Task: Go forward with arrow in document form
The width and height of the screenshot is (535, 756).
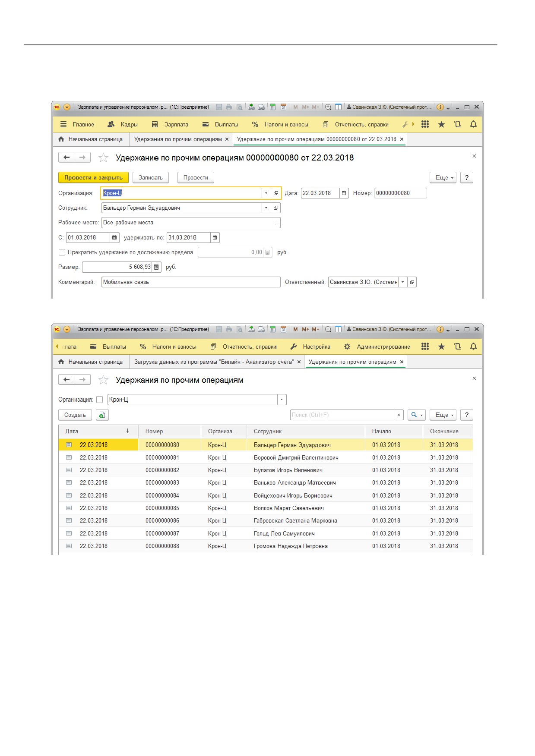Action: tap(82, 157)
